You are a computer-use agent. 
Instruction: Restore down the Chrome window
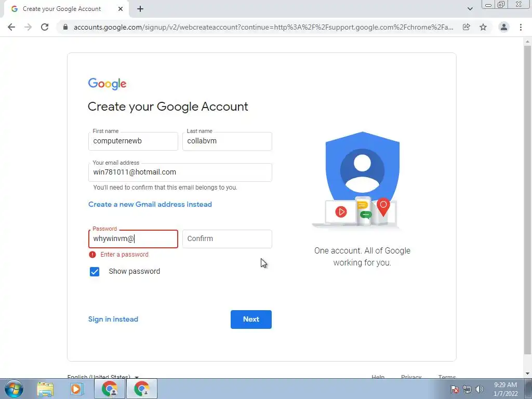tap(501, 5)
